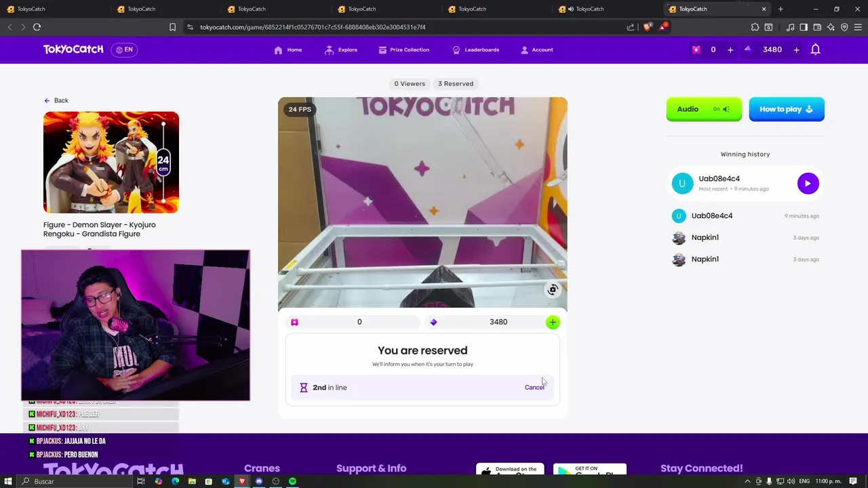
Task: Click the TokyoCatch logo
Action: [73, 49]
